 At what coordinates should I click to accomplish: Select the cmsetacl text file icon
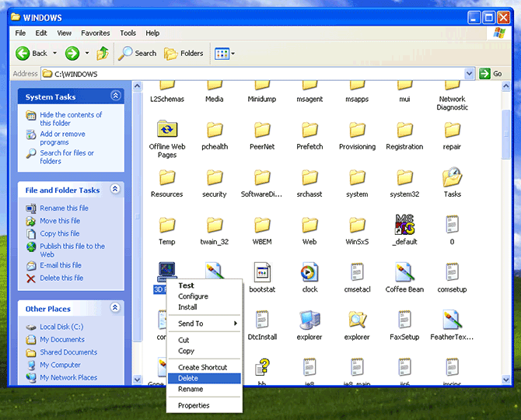coord(357,272)
